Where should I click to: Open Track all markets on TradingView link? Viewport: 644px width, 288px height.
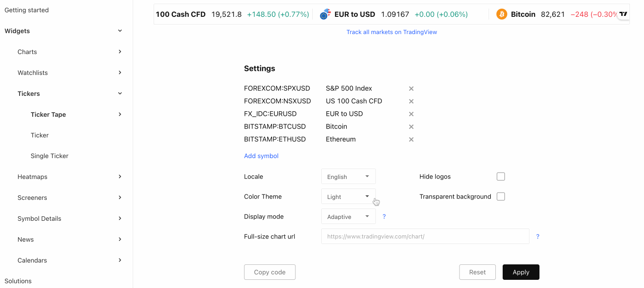(x=392, y=32)
